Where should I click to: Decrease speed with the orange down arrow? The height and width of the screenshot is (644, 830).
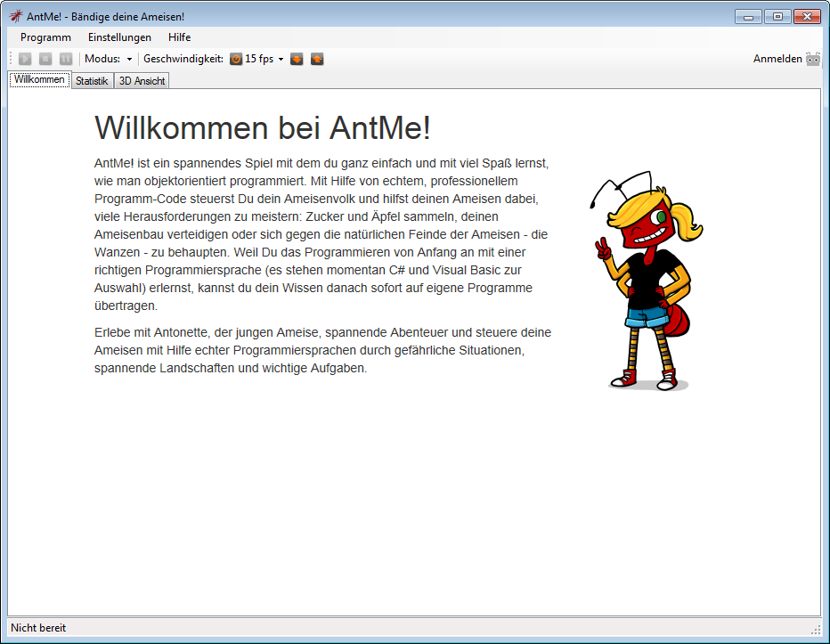click(297, 59)
